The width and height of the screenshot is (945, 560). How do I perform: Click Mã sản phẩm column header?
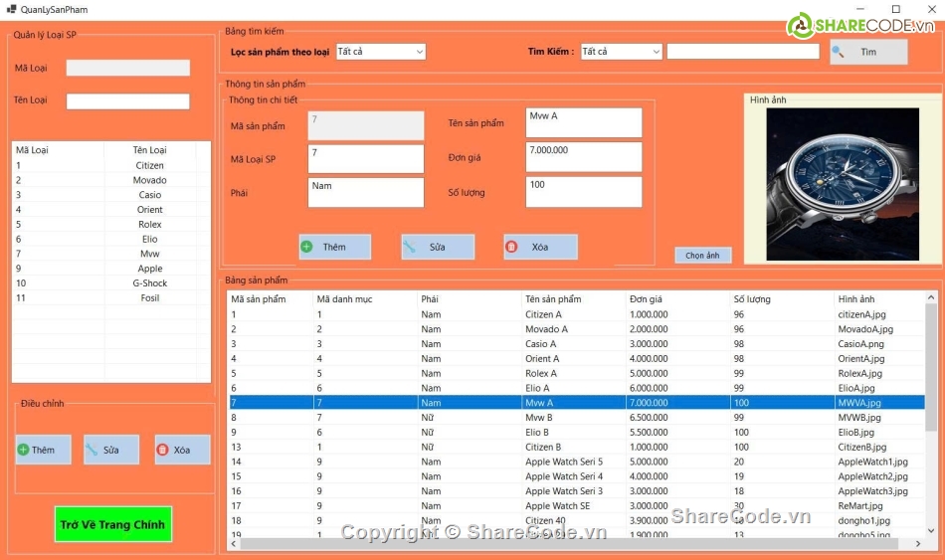[271, 299]
